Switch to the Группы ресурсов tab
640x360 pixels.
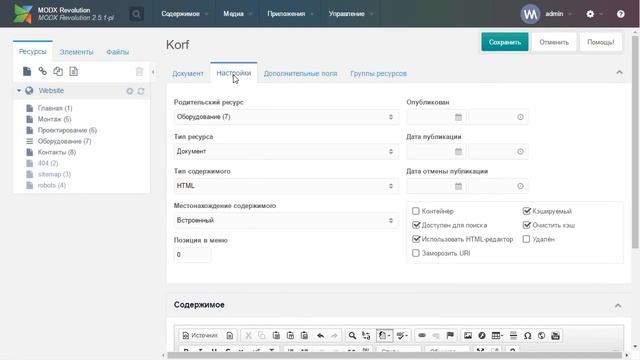(378, 73)
